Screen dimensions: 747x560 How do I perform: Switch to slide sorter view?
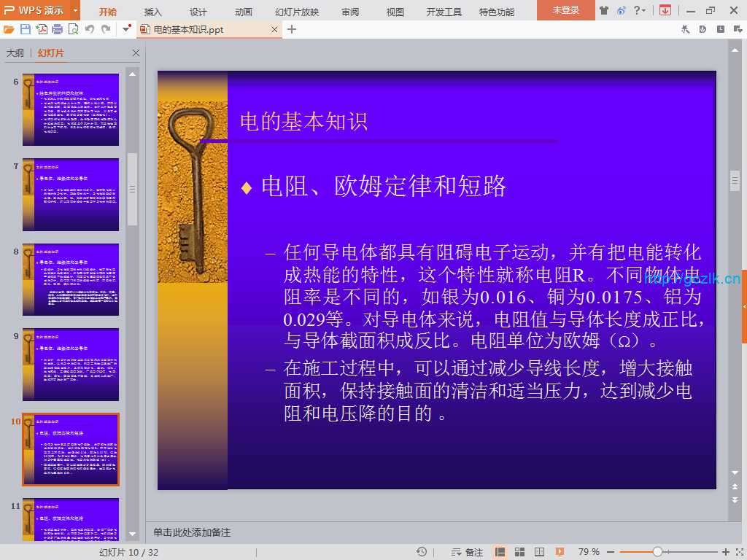[519, 552]
